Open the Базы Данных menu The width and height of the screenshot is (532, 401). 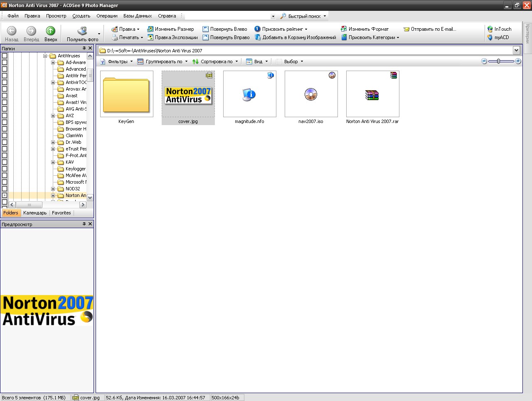[138, 16]
